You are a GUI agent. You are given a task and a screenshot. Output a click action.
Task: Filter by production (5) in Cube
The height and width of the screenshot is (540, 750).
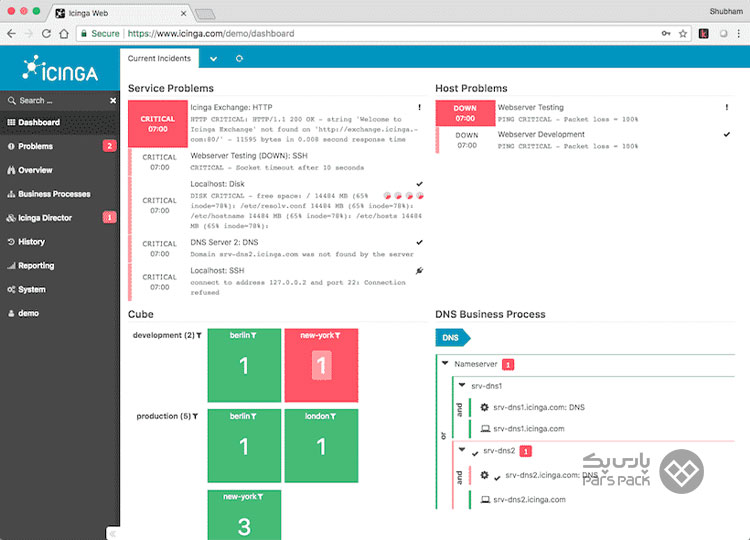[167, 416]
